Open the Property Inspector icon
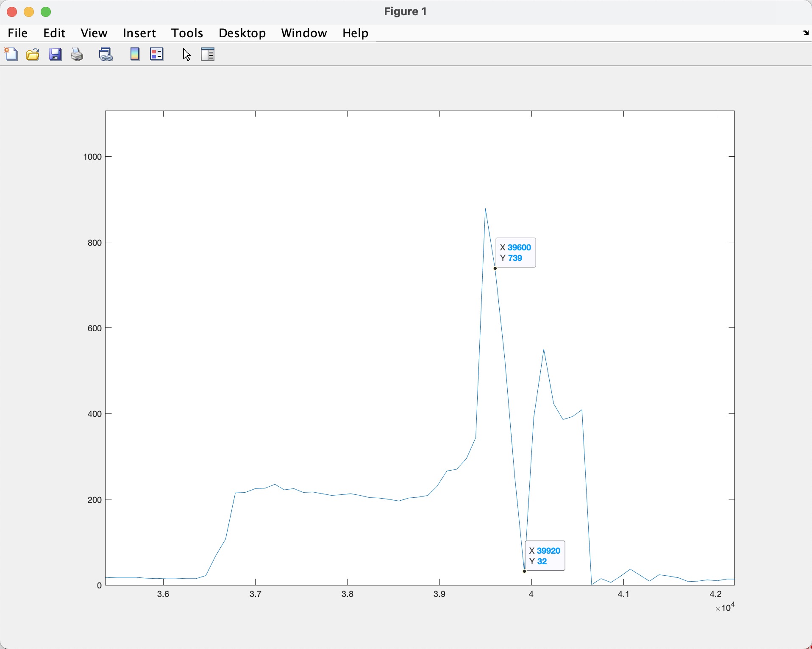 coord(208,54)
